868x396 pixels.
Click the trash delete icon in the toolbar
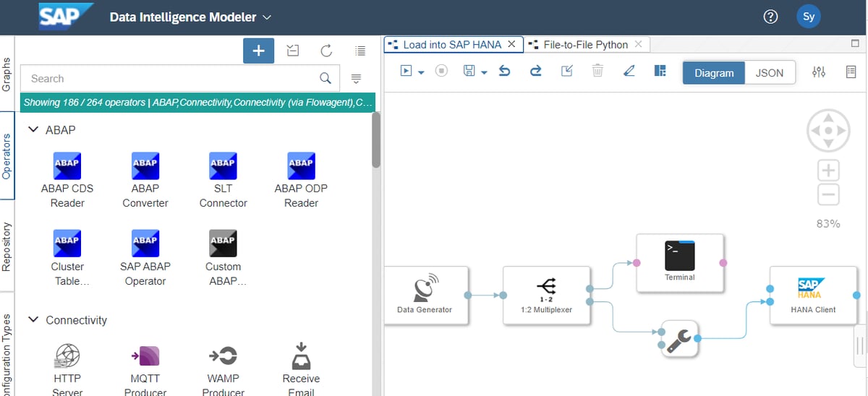tap(597, 72)
